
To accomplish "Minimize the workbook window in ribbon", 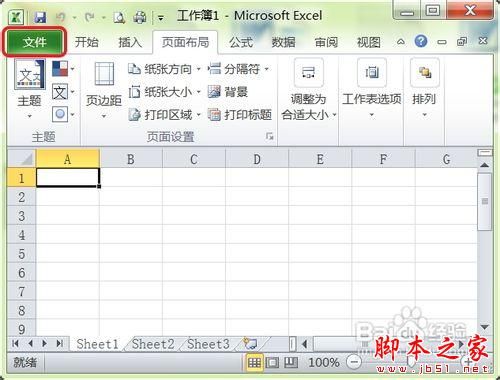I will 442,42.
